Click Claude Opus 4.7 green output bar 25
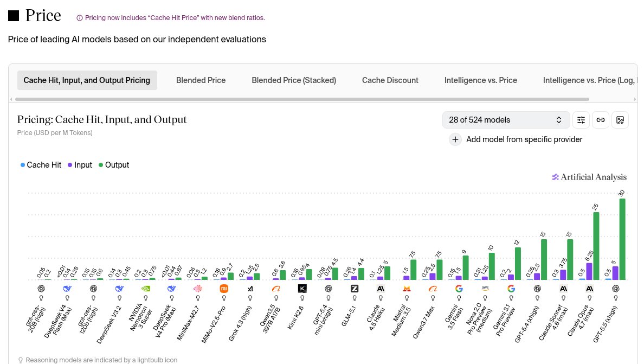This screenshot has height=364, width=644. [x=596, y=246]
